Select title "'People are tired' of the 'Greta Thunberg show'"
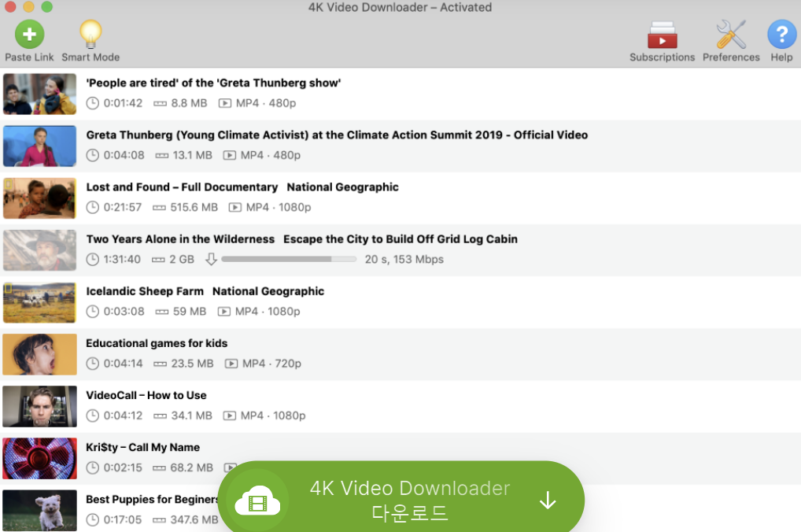 [x=213, y=83]
